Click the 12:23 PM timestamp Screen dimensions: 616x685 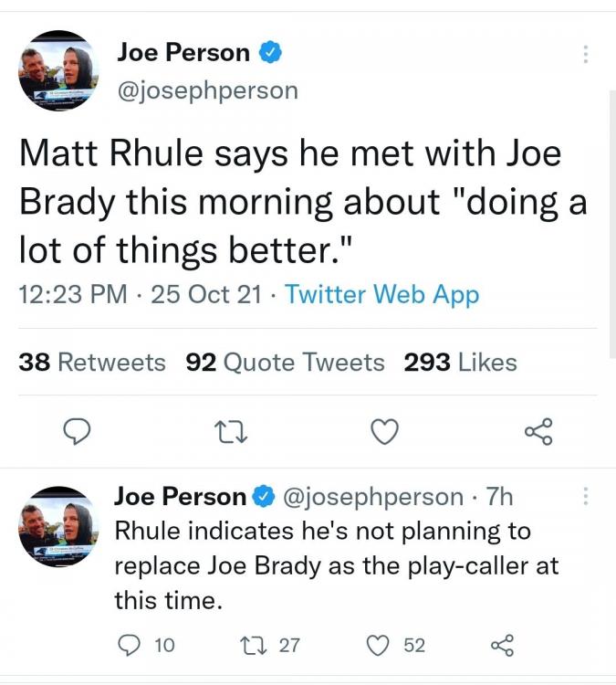[x=75, y=295]
